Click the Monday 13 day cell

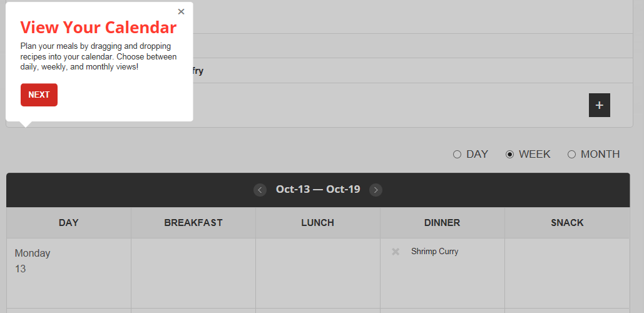(68, 272)
